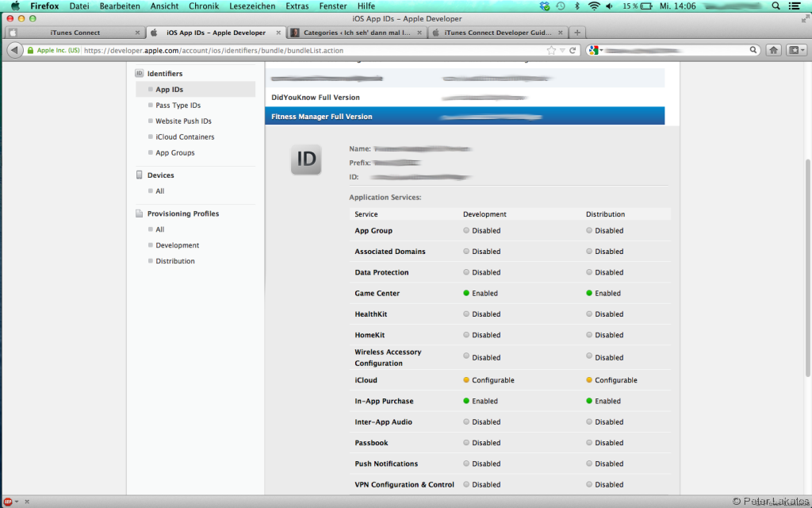Open the Datei menu
This screenshot has height=508, width=812.
coord(79,6)
